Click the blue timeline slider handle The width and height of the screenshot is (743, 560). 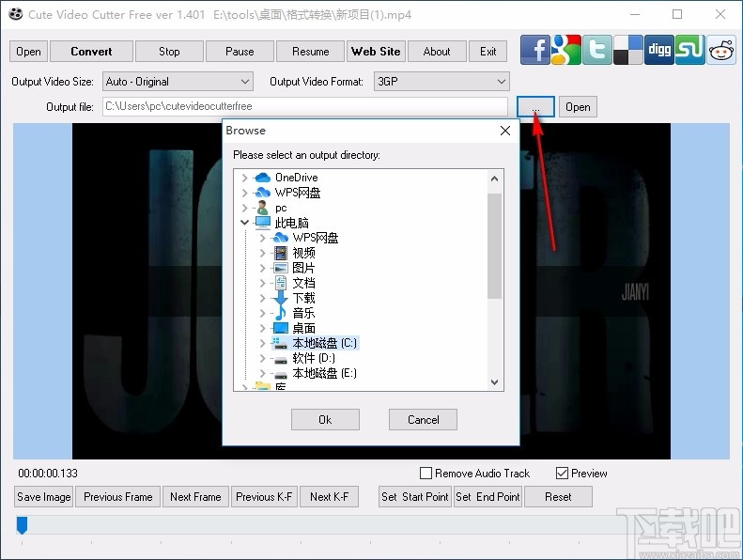pyautogui.click(x=22, y=525)
